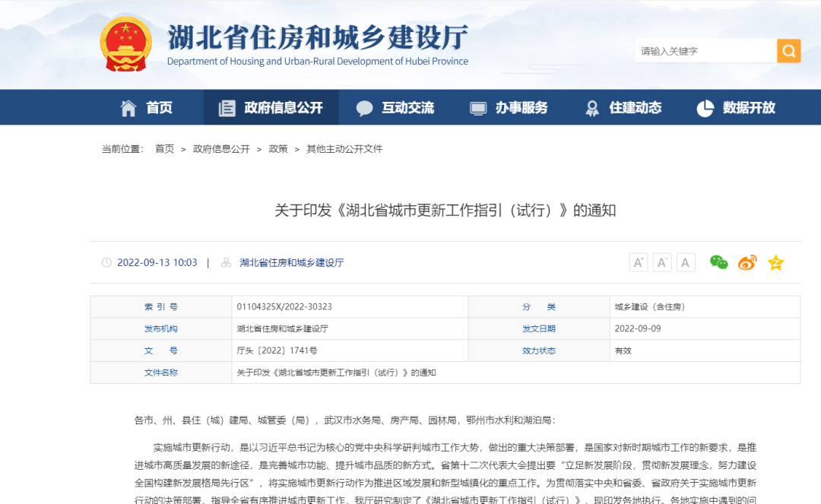
Task: Click the orange search magnifier button
Action: click(788, 51)
